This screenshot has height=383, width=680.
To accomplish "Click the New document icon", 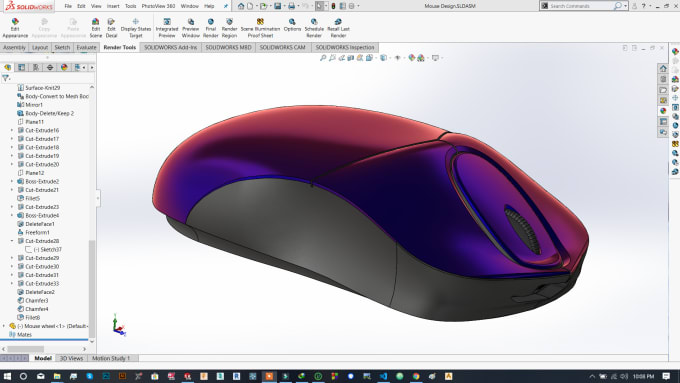I will pos(250,6).
